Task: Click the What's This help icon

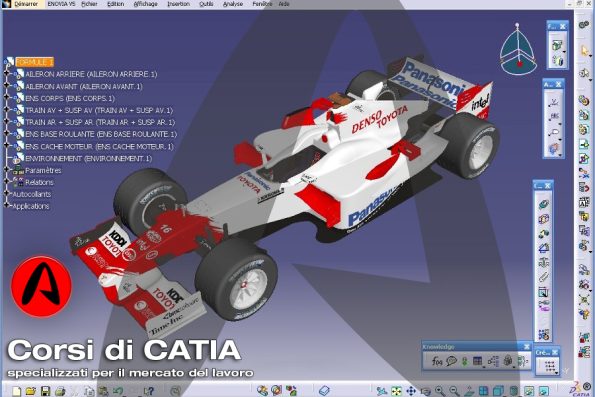Action: tap(149, 391)
